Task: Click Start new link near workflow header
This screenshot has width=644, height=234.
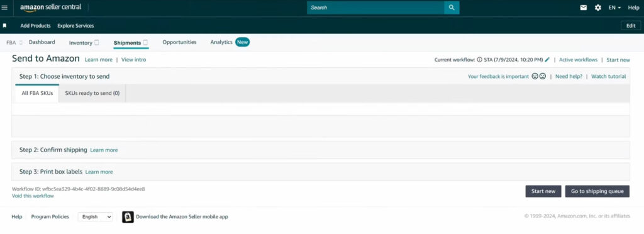Action: click(618, 60)
